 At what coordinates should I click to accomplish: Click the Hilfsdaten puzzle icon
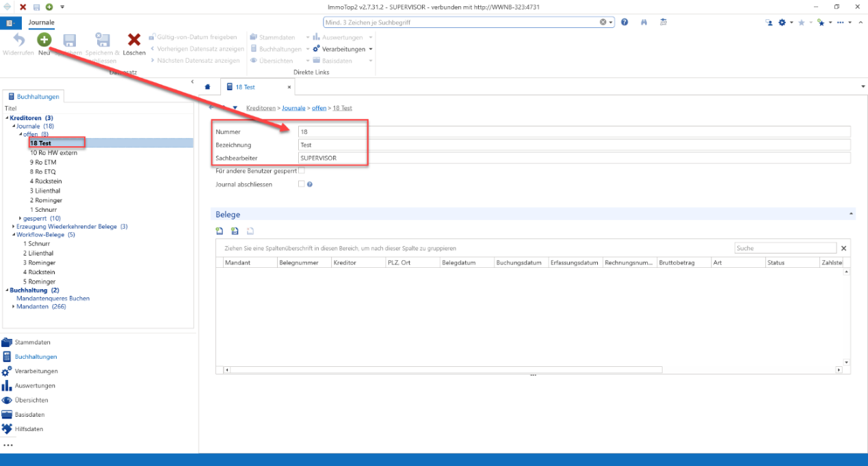(7, 429)
